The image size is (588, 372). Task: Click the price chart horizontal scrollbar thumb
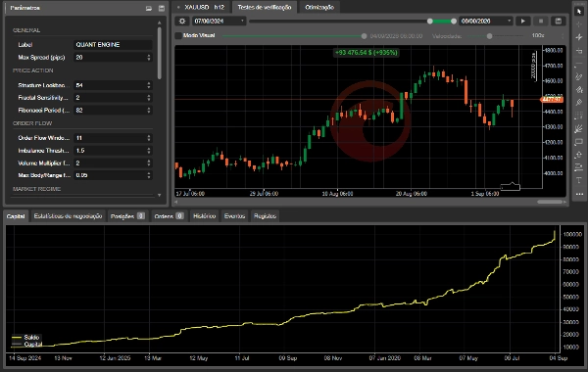pos(550,202)
